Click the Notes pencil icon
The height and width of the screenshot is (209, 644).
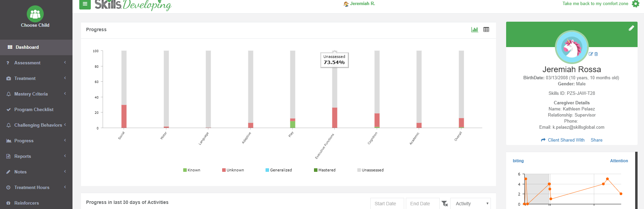(8, 172)
